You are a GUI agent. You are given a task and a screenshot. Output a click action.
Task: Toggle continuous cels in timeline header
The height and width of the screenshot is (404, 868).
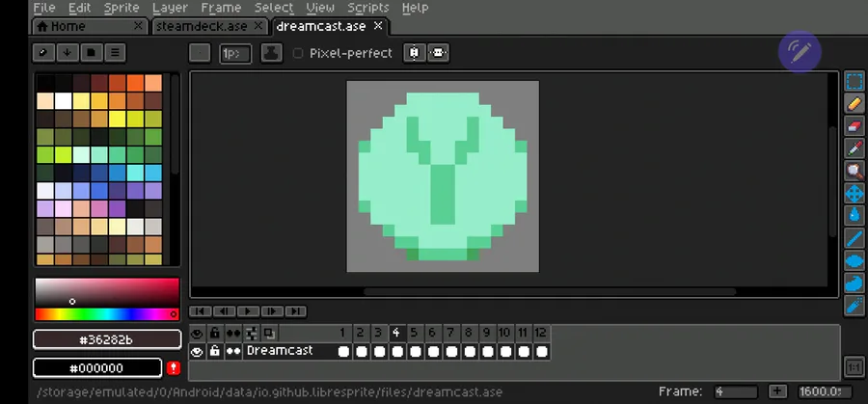(233, 334)
